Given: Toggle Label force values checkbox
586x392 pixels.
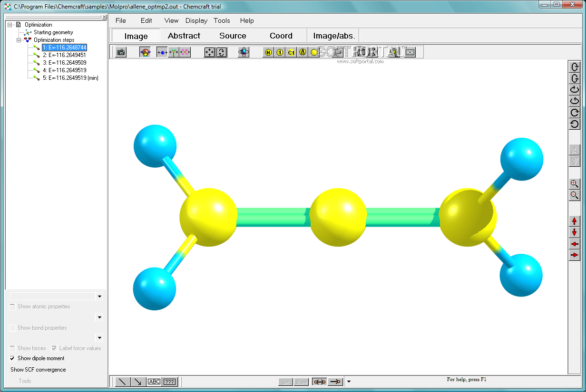Looking at the screenshot, I should [54, 348].
